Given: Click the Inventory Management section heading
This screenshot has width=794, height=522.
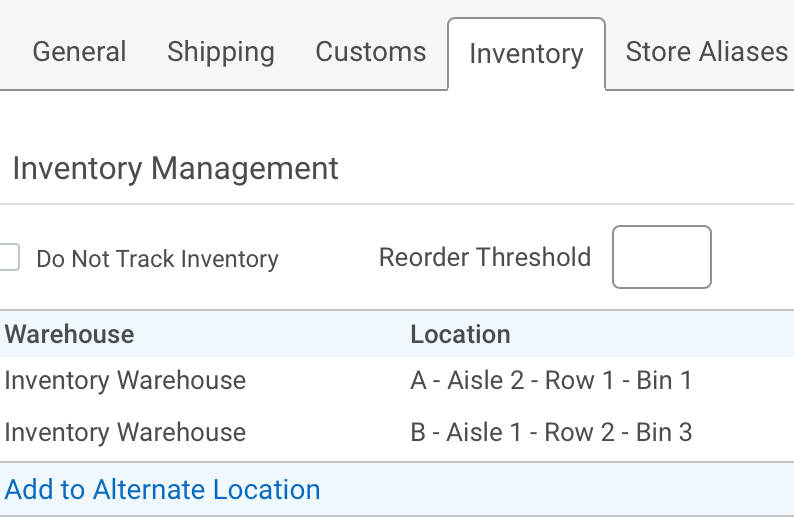Looking at the screenshot, I should [176, 168].
